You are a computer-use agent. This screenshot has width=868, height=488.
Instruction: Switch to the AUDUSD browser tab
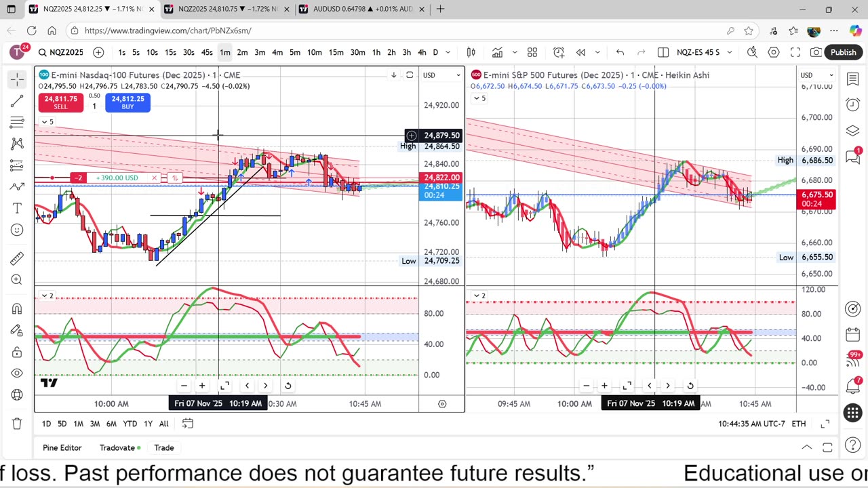point(363,9)
